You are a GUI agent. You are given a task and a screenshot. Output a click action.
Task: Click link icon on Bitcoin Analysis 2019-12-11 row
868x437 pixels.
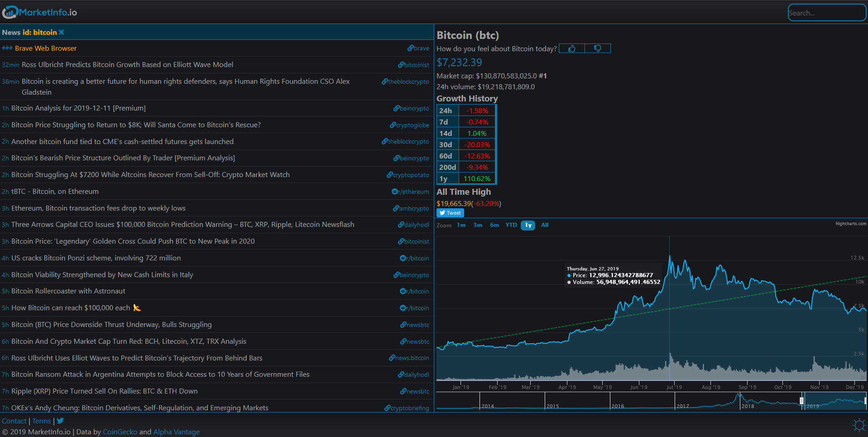click(x=397, y=108)
